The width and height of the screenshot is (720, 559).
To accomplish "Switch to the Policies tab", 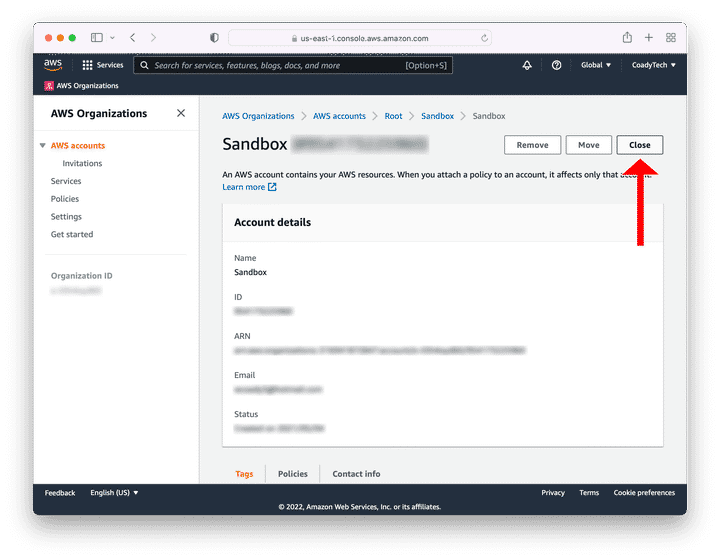I will [292, 474].
